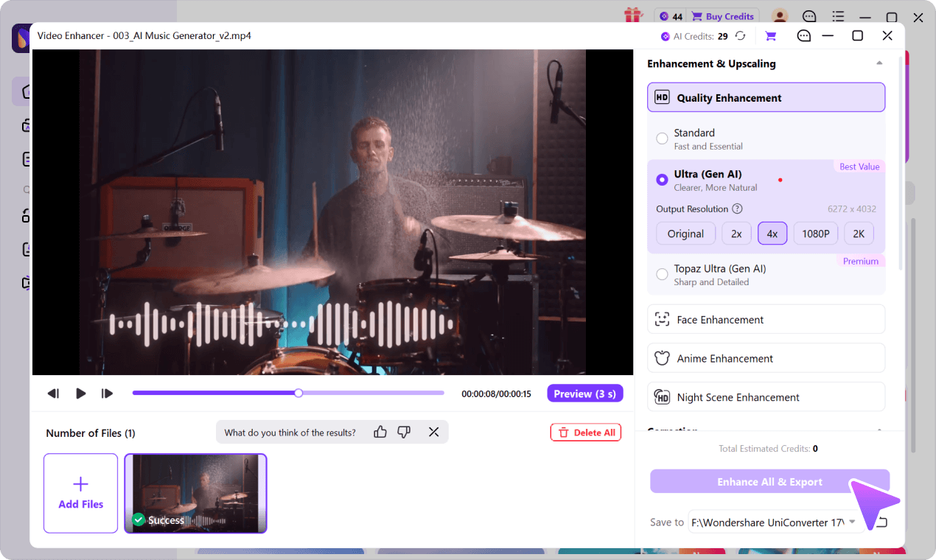The width and height of the screenshot is (936, 560).
Task: Click the playhead handle on the progress bar
Action: (298, 393)
